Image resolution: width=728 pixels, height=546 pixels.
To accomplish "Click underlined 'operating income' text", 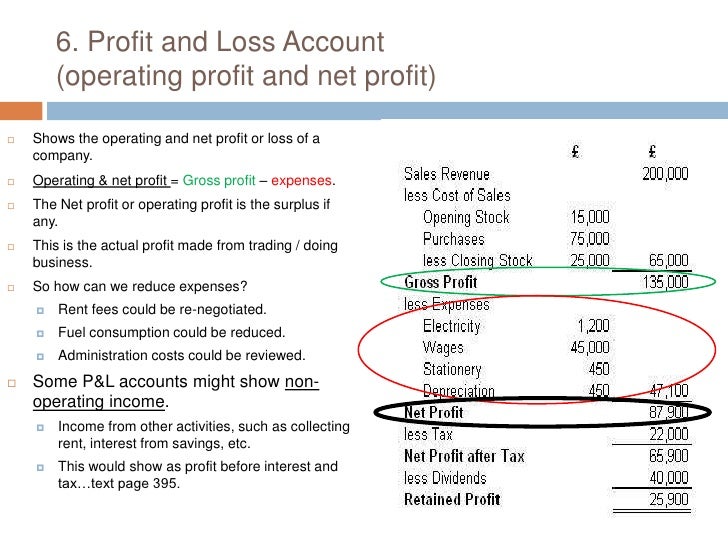I will (98, 401).
